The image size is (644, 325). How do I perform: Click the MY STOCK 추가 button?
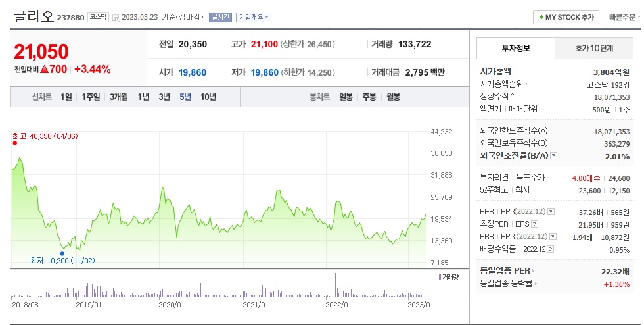566,17
